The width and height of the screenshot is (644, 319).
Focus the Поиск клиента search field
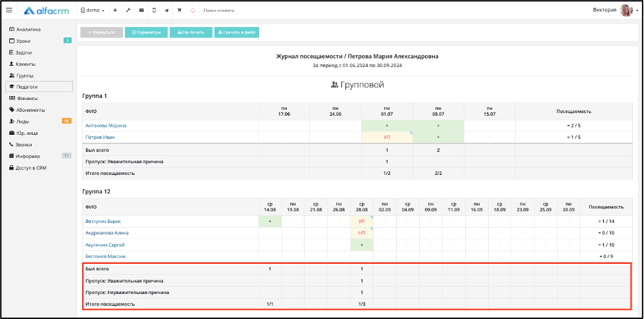click(x=219, y=11)
